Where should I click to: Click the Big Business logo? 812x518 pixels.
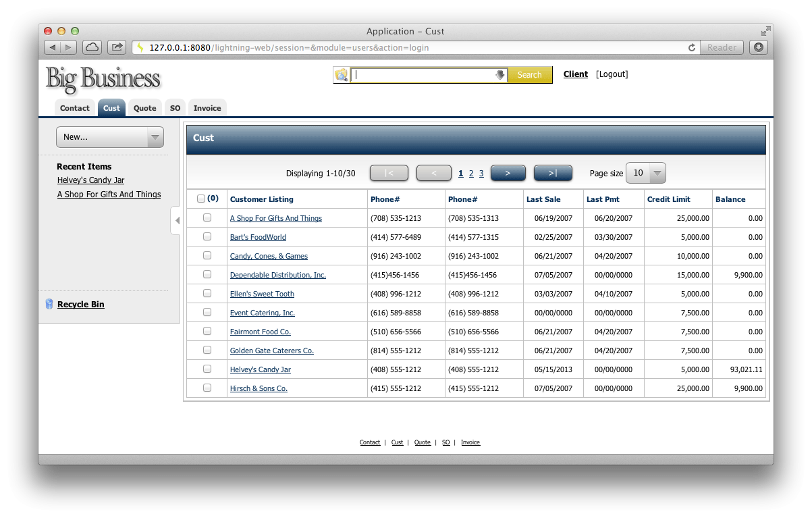[x=103, y=79]
